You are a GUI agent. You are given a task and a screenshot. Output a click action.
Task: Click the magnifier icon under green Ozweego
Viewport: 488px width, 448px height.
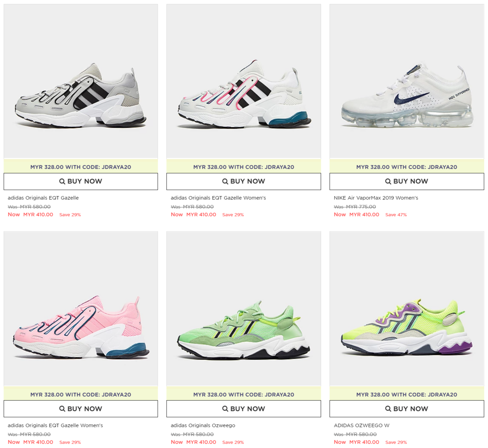pyautogui.click(x=225, y=408)
